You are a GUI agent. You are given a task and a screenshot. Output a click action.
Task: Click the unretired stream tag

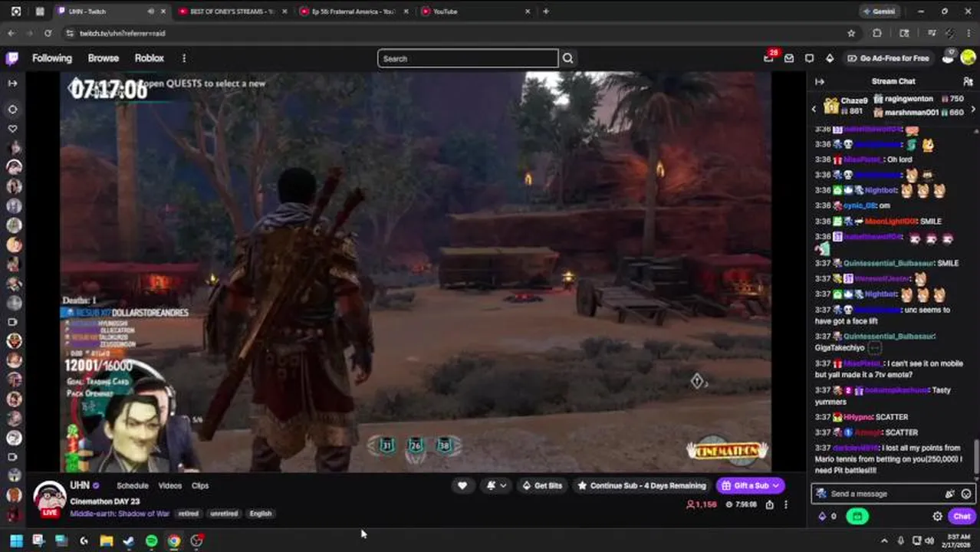pyautogui.click(x=224, y=514)
